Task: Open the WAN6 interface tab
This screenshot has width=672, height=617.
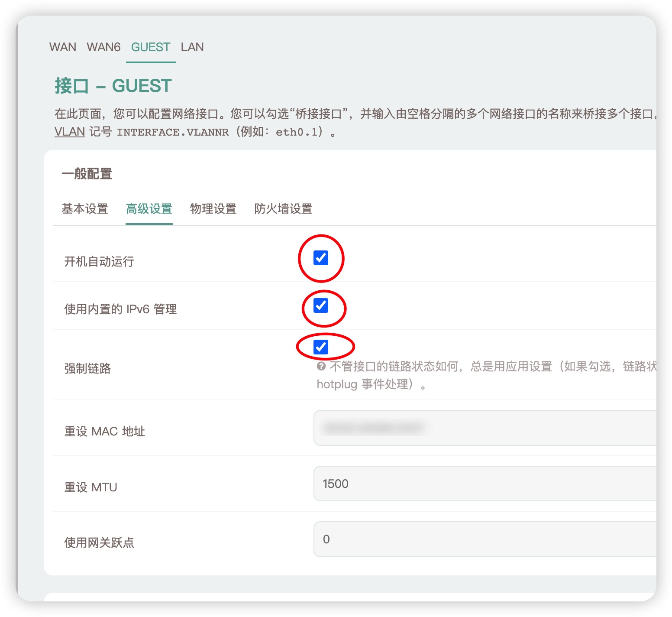Action: [103, 47]
